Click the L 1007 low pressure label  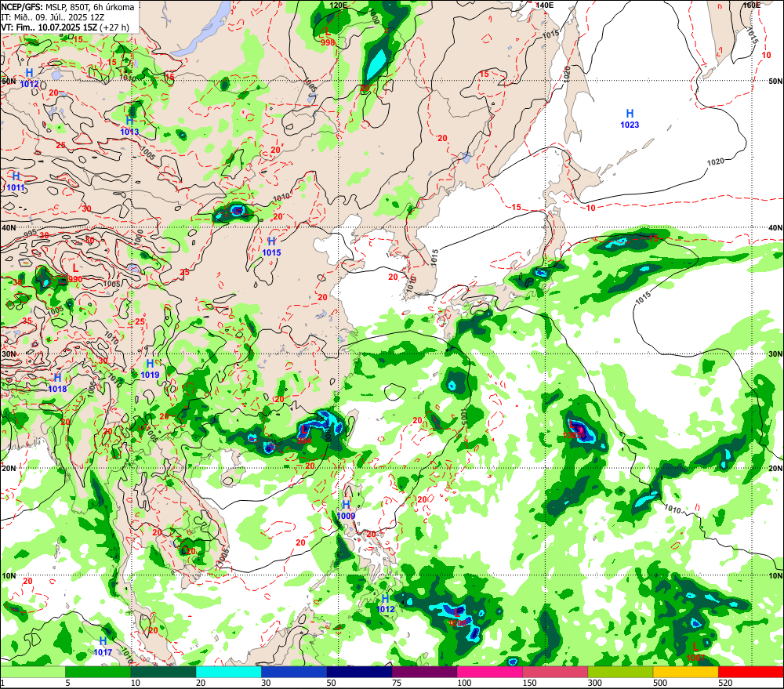click(x=695, y=652)
